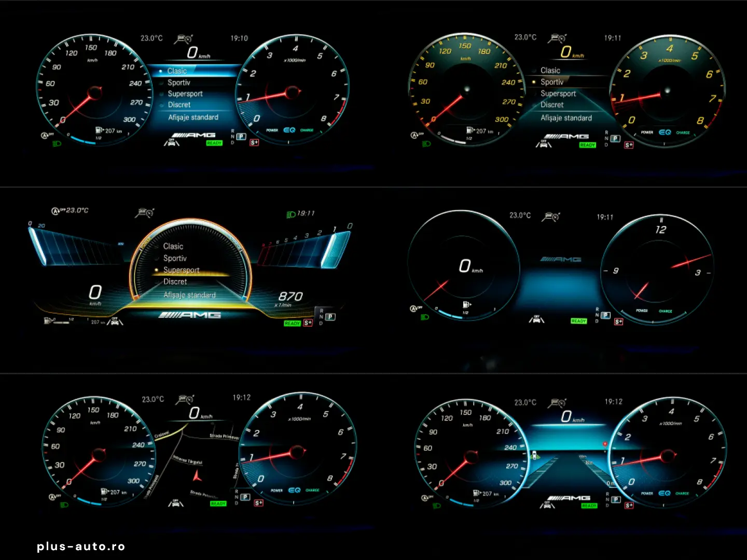
Task: Click the Intrarea Târgului street label on the map
Action: tap(187, 459)
